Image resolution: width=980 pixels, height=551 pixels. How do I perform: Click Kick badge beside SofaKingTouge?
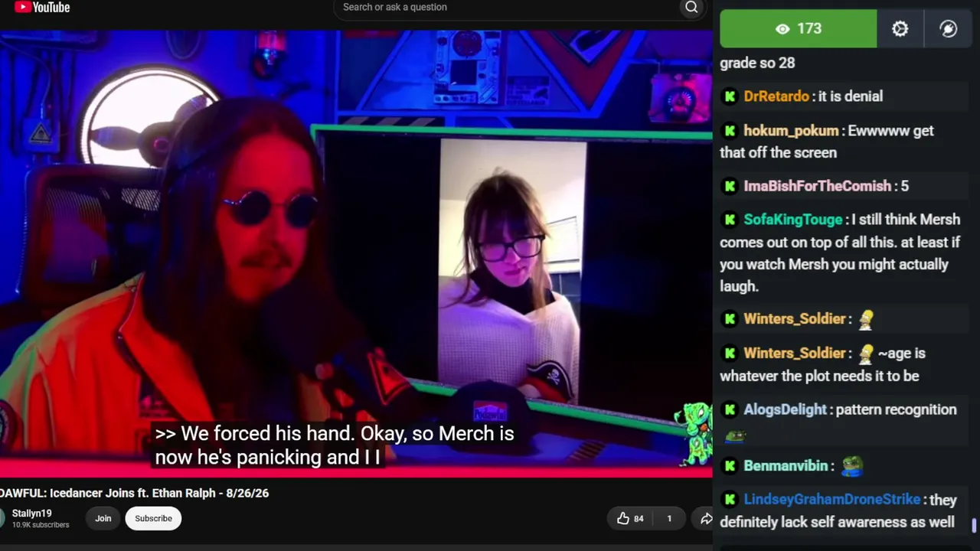[x=730, y=220]
